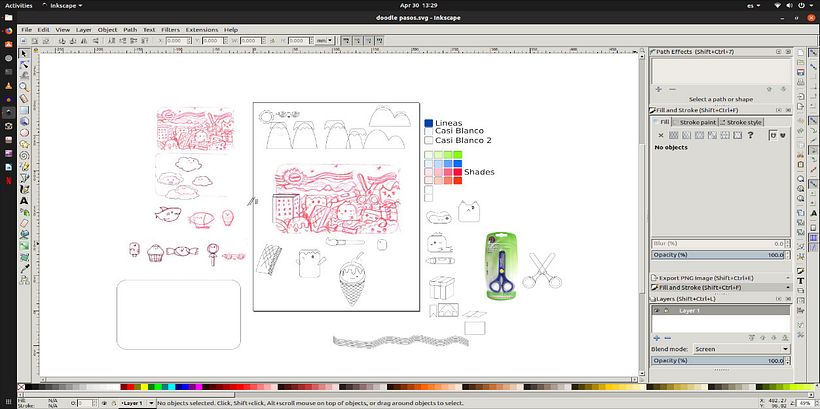Open the Firefox dock icon

pyautogui.click(x=8, y=31)
